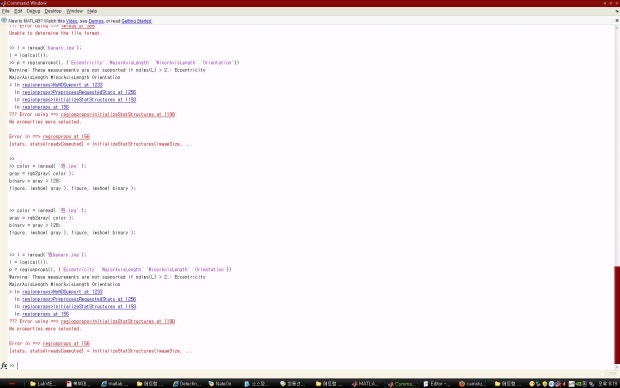
Task: Click the taskbar clock
Action: pyautogui.click(x=608, y=384)
